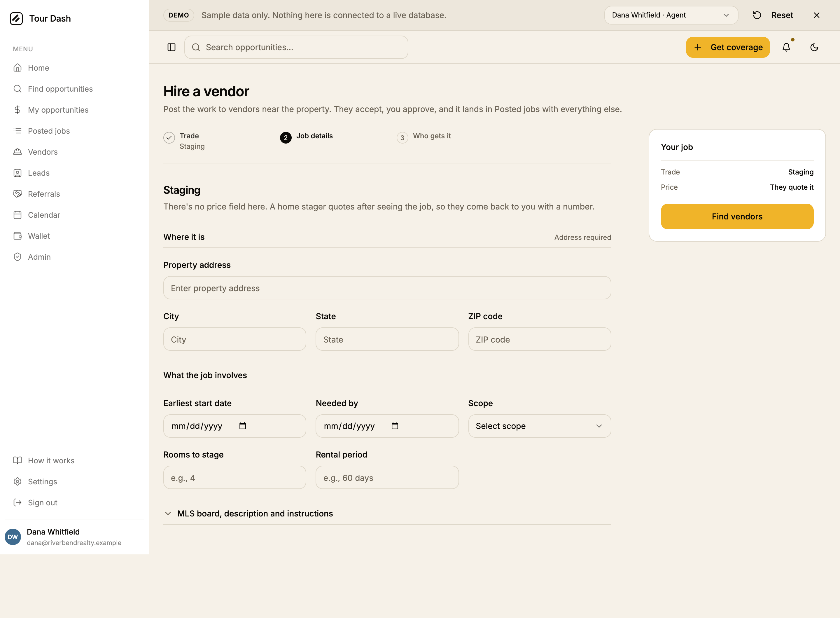Open the Dana Whitfield · Agent role dropdown

click(671, 15)
